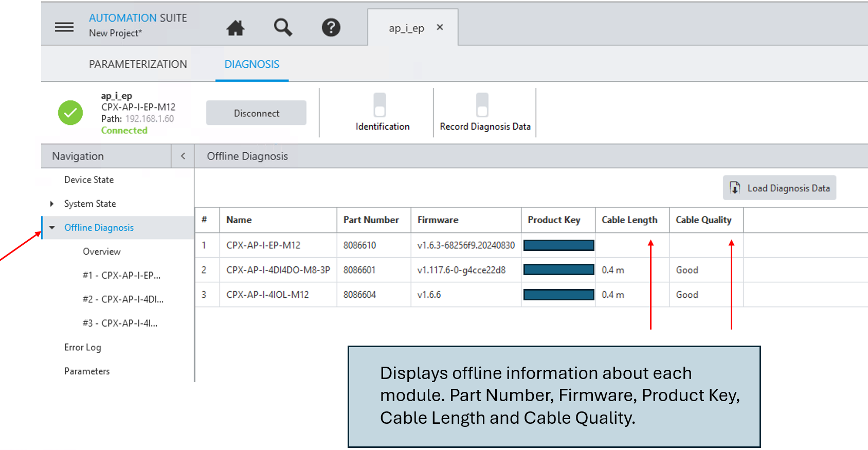Open the hamburger main menu

[64, 27]
